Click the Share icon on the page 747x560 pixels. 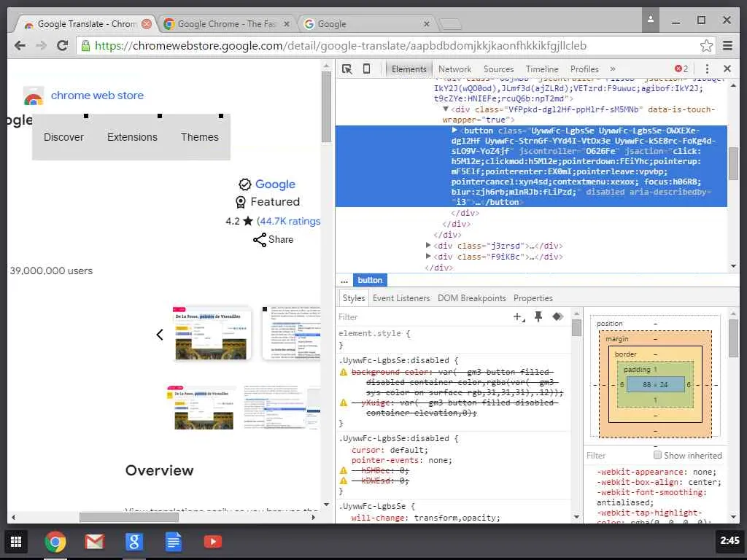tap(260, 239)
